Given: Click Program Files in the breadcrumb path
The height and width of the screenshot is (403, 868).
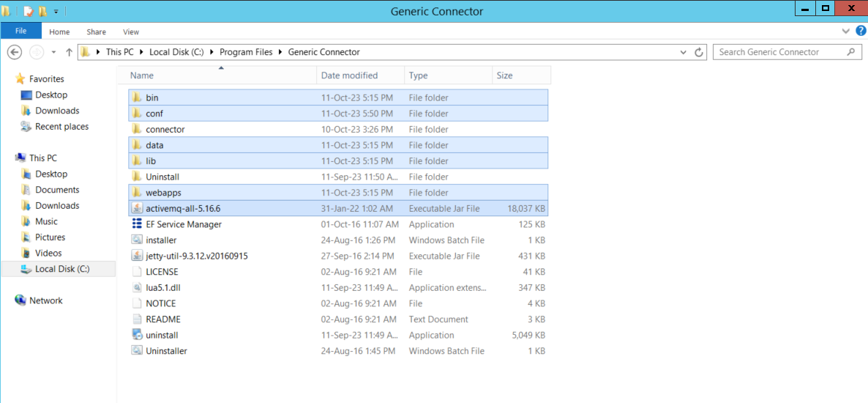Looking at the screenshot, I should (246, 52).
